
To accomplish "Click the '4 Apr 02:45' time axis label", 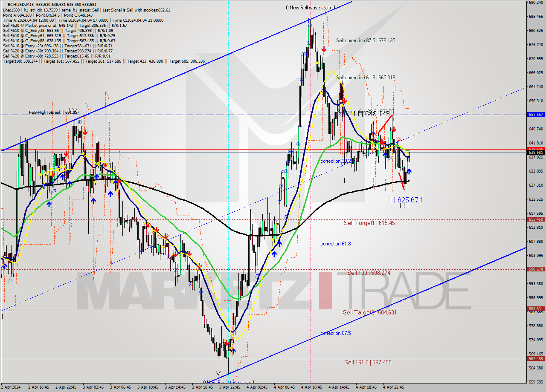I will click(x=257, y=388).
